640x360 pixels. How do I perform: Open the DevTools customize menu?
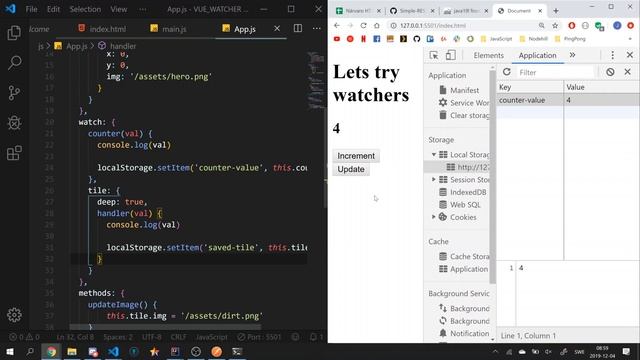(x=612, y=55)
